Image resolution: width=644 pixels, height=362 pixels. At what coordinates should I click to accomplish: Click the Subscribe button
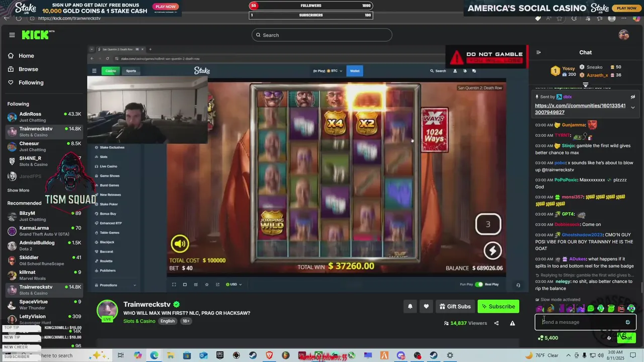[498, 306]
